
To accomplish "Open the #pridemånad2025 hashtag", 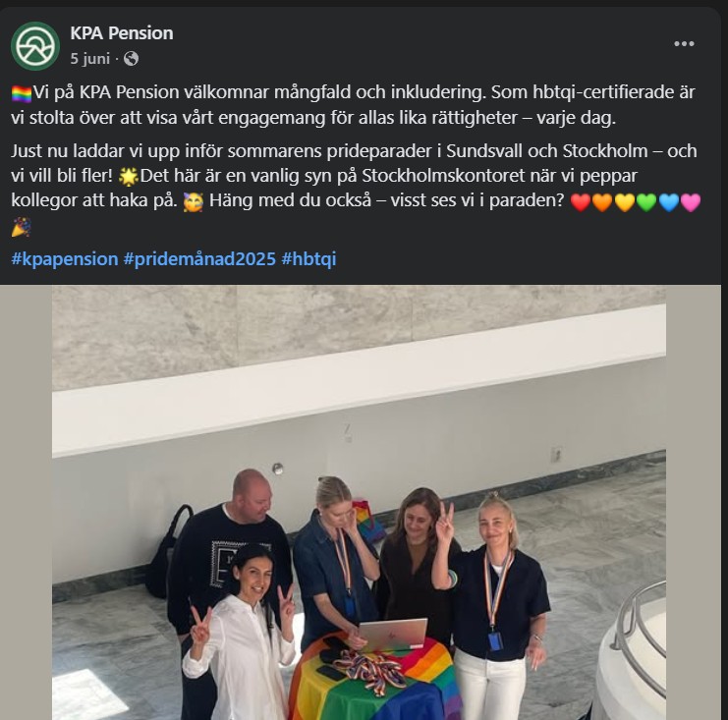I will (x=199, y=258).
